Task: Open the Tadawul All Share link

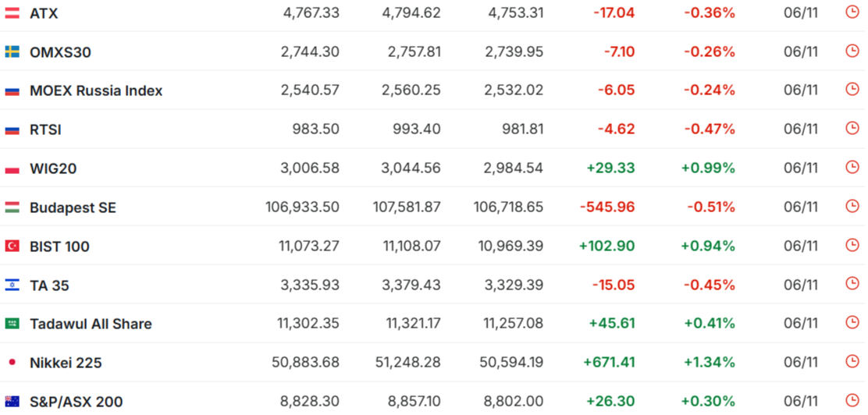Action: [91, 324]
